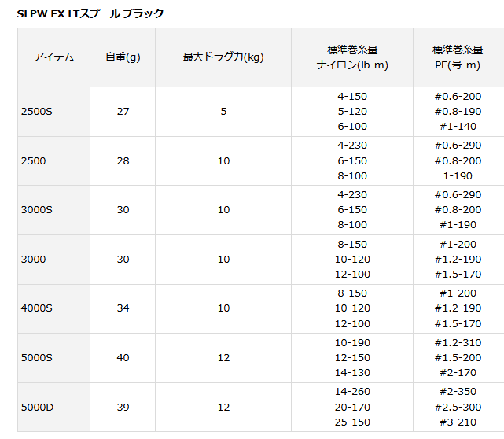Image resolution: width=504 pixels, height=439 pixels.
Task: Click weight value 27 for 2500S
Action: click(x=123, y=112)
